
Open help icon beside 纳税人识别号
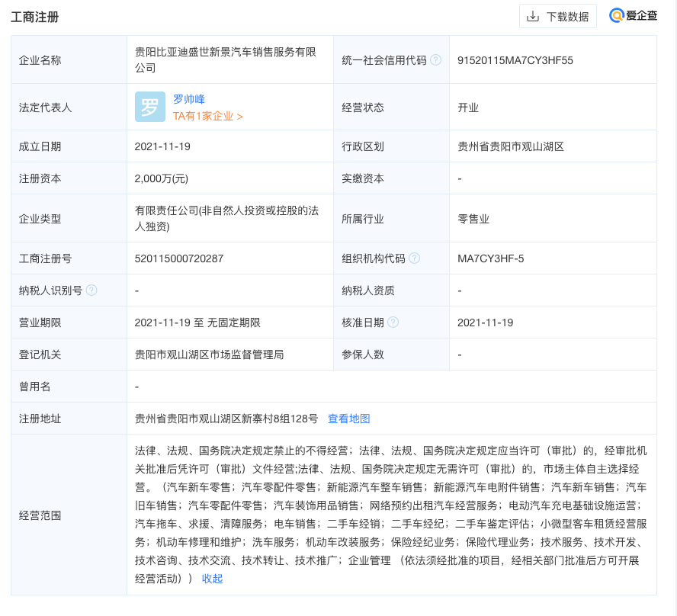(91, 290)
